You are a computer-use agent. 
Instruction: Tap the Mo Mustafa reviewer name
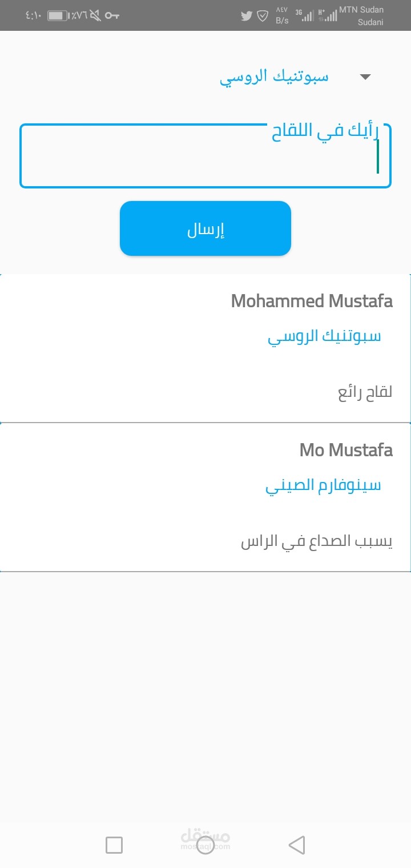pos(346,450)
